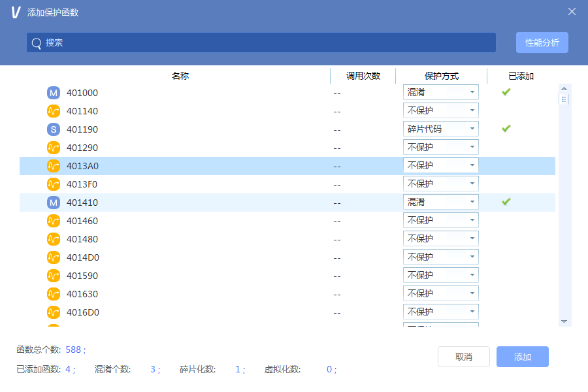The height and width of the screenshot is (392, 588).
Task: Open protection mode dropdown for 4013F0
Action: coord(440,184)
